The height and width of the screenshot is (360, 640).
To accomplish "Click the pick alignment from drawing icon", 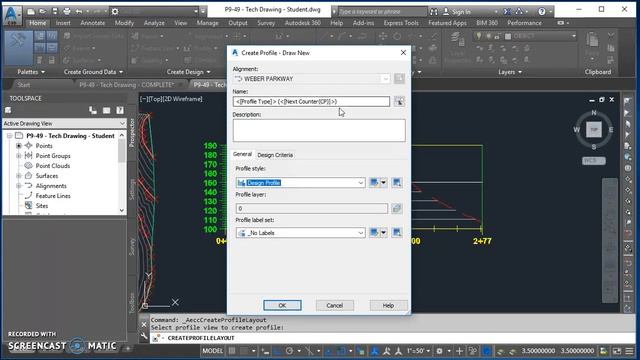I will pos(399,78).
